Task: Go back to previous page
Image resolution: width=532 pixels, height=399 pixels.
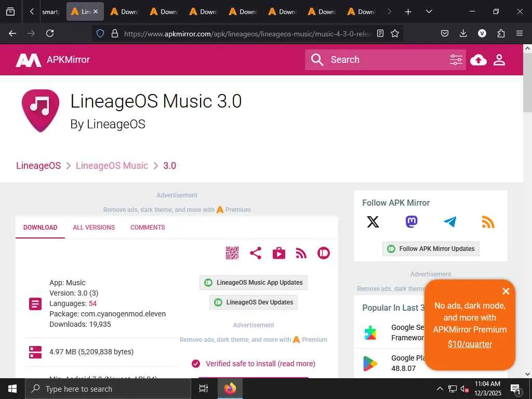Action: [x=12, y=33]
